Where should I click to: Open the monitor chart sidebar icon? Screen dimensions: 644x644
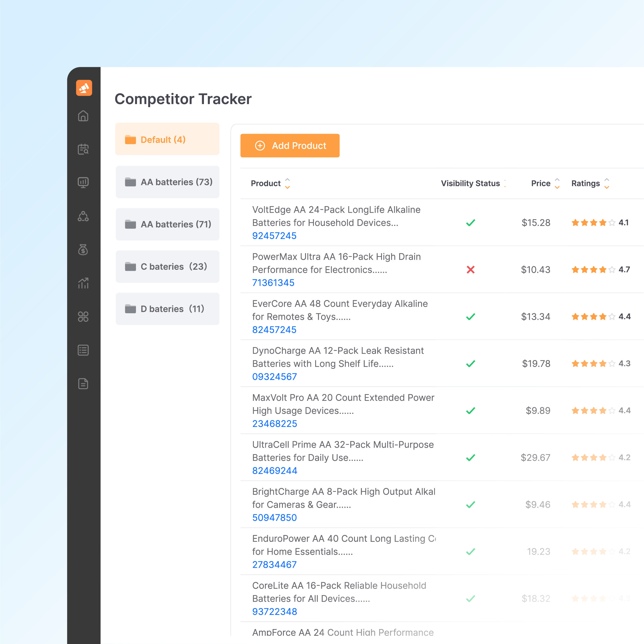pos(83,182)
